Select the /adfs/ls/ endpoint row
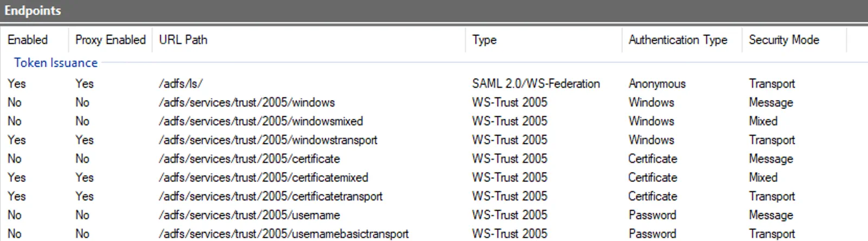The image size is (868, 241). click(434, 83)
